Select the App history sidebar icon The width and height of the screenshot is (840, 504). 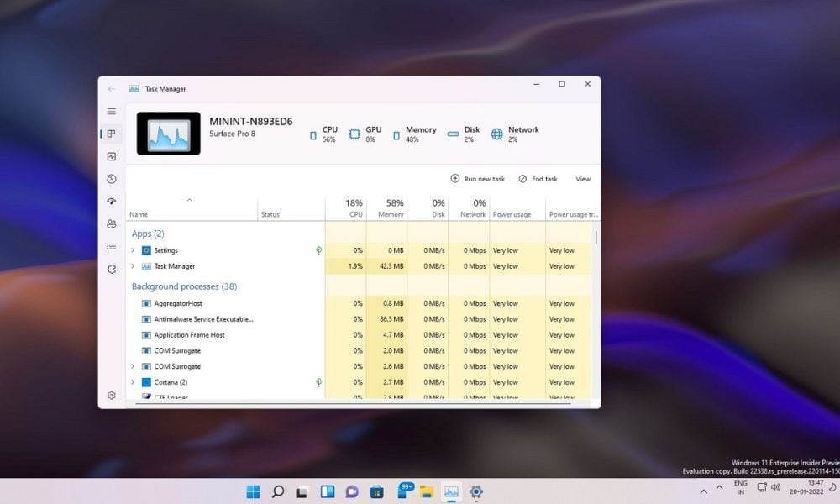click(111, 179)
